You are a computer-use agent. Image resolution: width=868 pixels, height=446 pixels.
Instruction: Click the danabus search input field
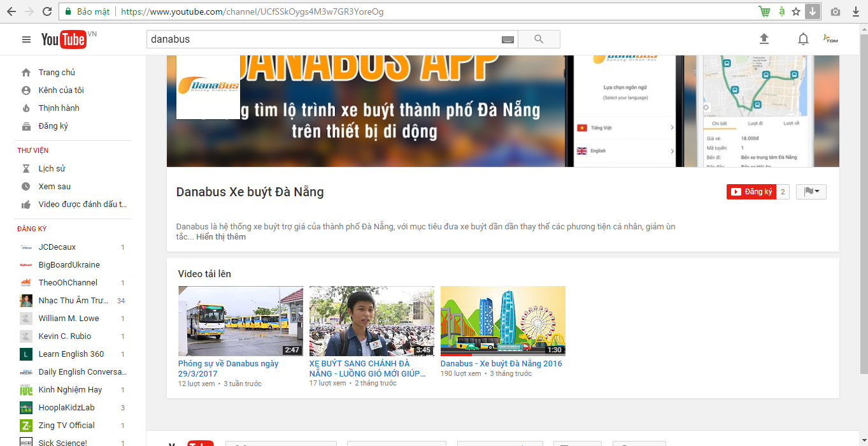[x=324, y=40]
